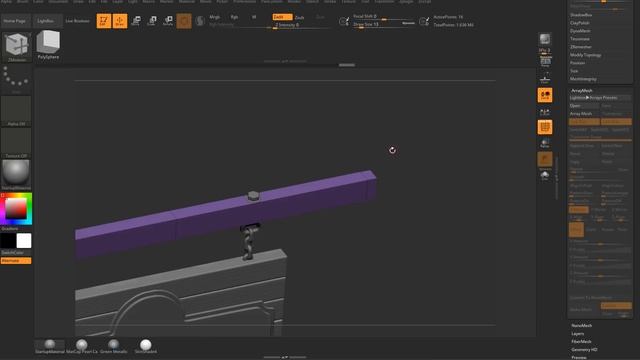The image size is (640, 360).
Task: Toggle the PolyF polyframe icon
Action: click(x=545, y=127)
